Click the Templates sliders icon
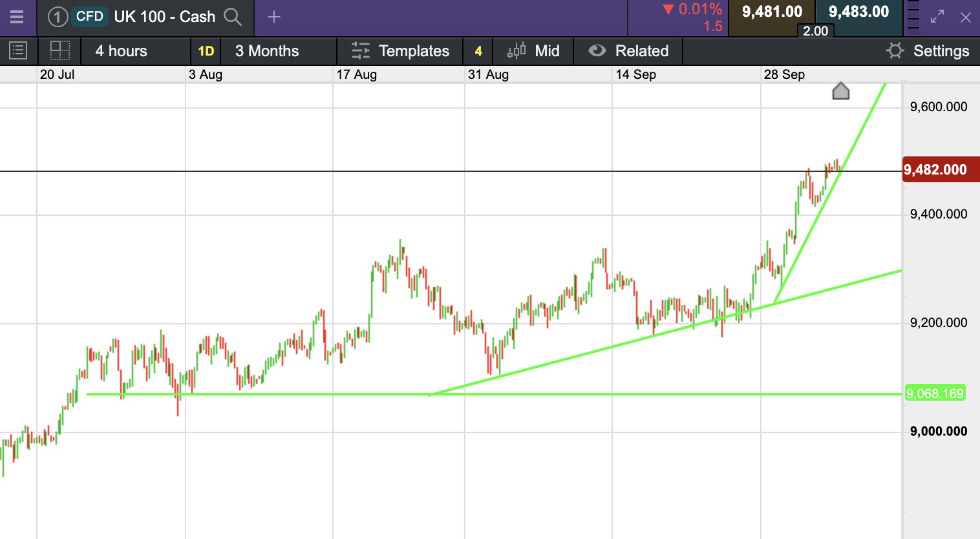This screenshot has height=539, width=980. (x=361, y=51)
